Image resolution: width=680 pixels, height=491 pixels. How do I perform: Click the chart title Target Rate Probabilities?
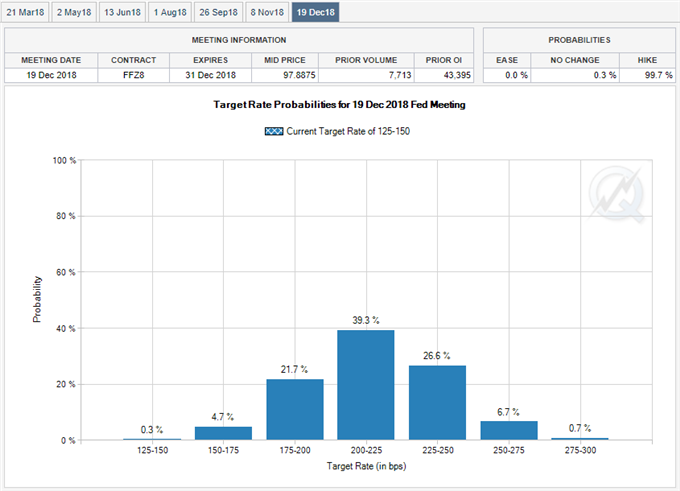339,105
